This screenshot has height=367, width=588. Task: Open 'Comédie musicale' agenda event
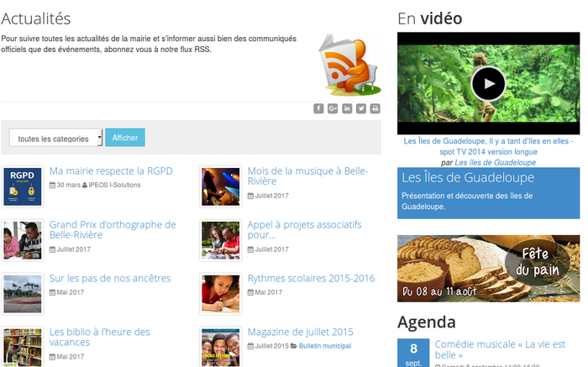(501, 349)
